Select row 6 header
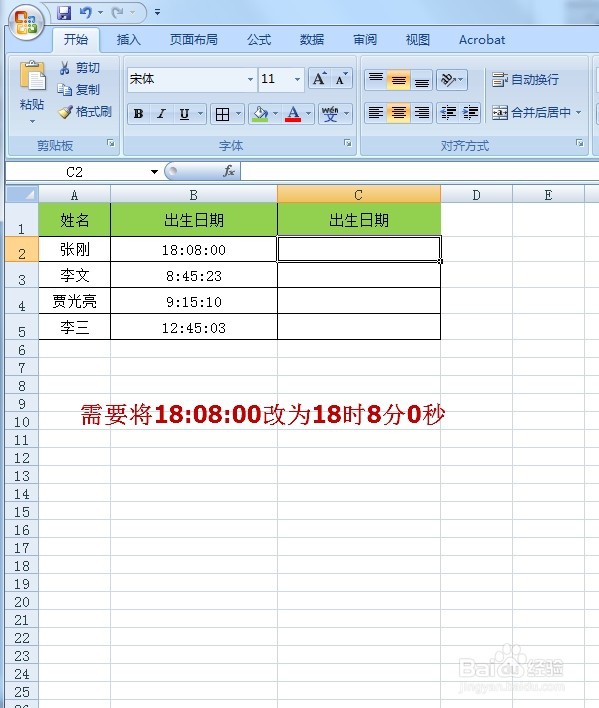 22,350
